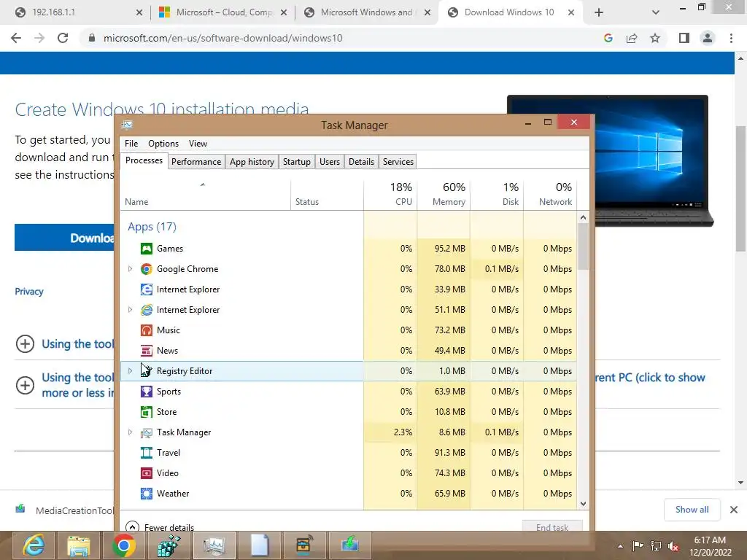The image size is (747, 560).
Task: Click Show all downloads button
Action: (x=692, y=510)
